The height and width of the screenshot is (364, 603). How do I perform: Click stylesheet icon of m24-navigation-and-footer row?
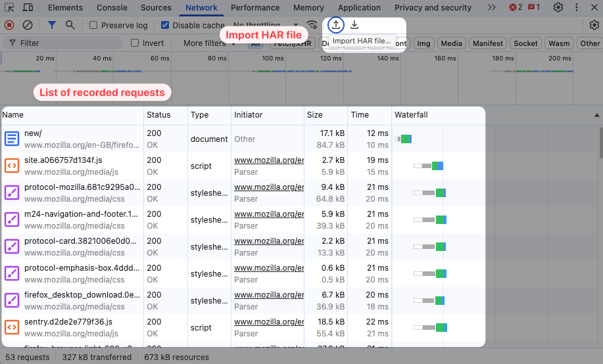point(12,219)
